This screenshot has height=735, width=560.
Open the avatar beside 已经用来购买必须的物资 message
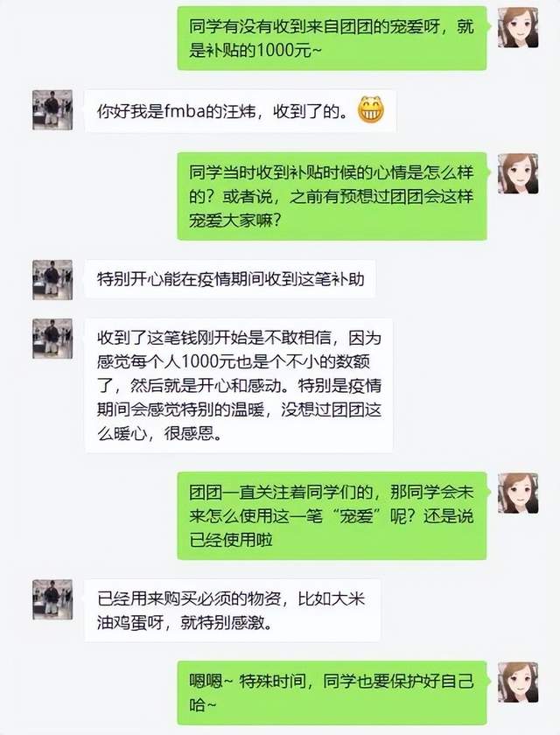(x=52, y=599)
